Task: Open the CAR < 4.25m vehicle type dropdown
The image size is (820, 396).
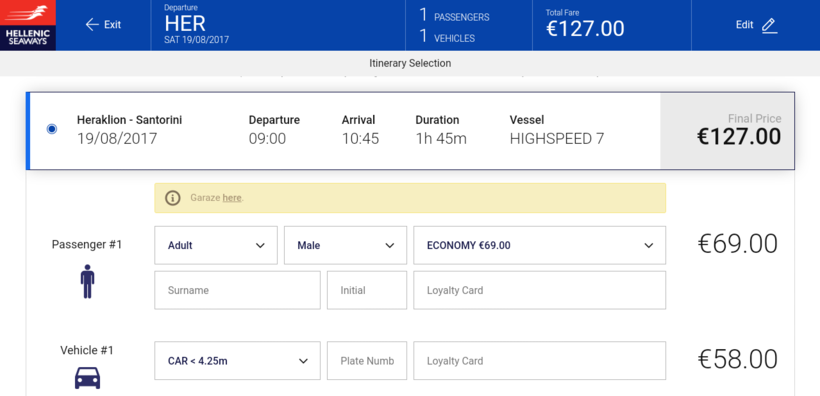Action: click(x=237, y=361)
